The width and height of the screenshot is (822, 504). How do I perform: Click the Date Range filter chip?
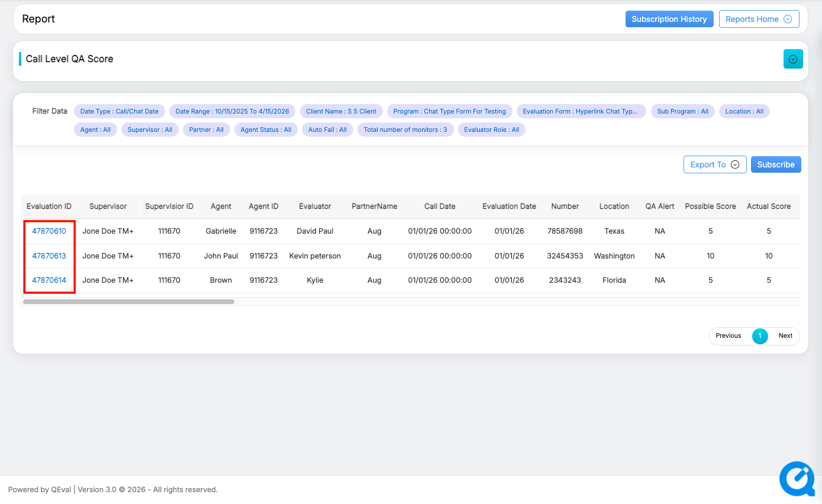coord(232,111)
